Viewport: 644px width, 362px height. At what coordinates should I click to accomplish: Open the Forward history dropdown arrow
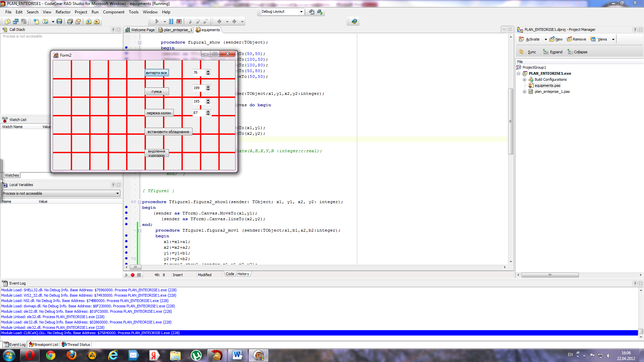point(242,21)
